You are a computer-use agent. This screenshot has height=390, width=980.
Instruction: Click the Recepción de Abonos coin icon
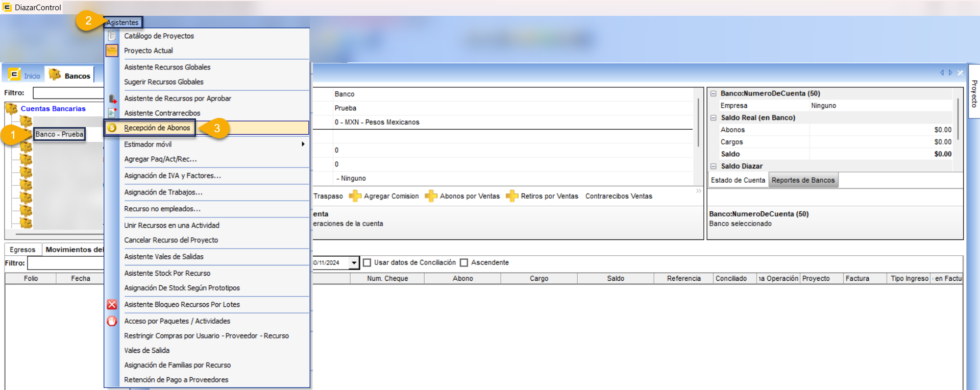112,128
